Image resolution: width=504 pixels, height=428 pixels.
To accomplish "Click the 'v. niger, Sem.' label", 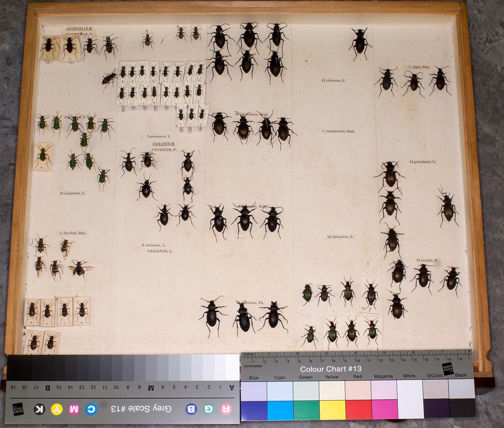I will (419, 67).
